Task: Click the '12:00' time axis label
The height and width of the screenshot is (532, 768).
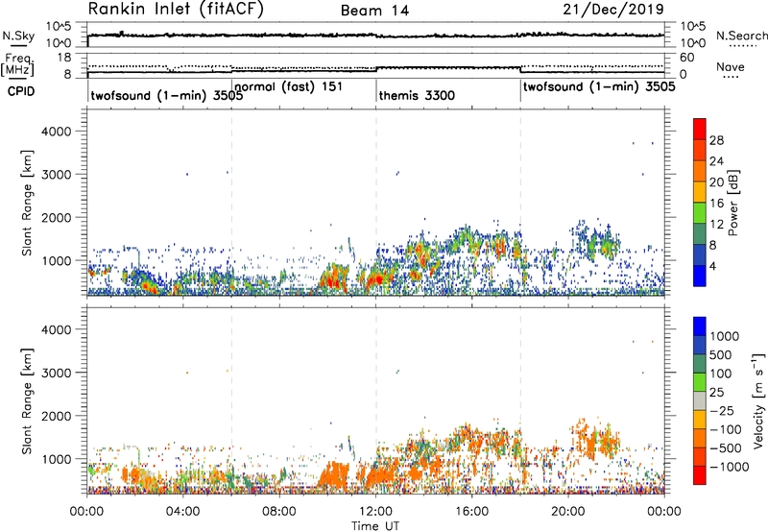Action: [x=375, y=512]
